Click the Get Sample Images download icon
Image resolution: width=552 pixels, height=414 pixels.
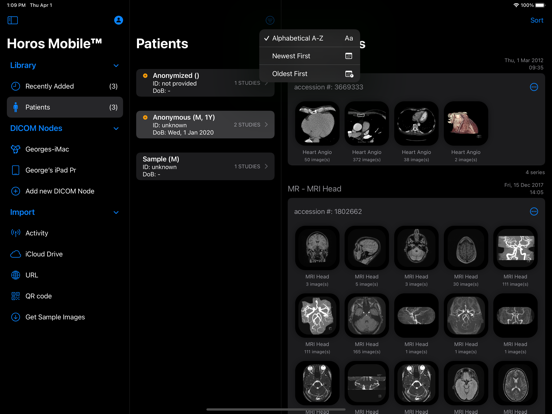pyautogui.click(x=15, y=317)
